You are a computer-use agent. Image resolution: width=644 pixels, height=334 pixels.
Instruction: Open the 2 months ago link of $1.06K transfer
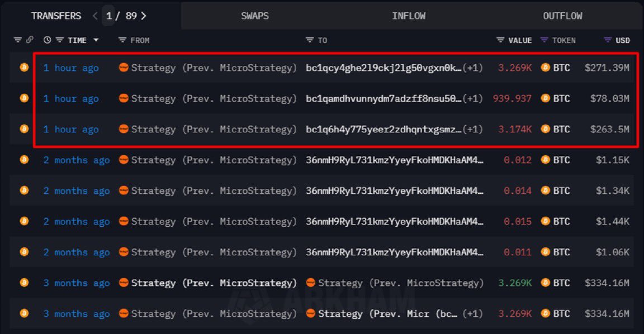(x=77, y=253)
